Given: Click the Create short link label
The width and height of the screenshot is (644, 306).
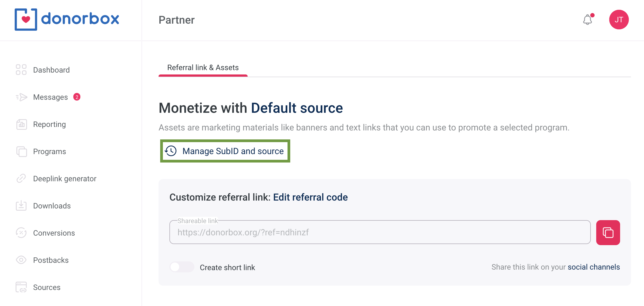Looking at the screenshot, I should [227, 267].
